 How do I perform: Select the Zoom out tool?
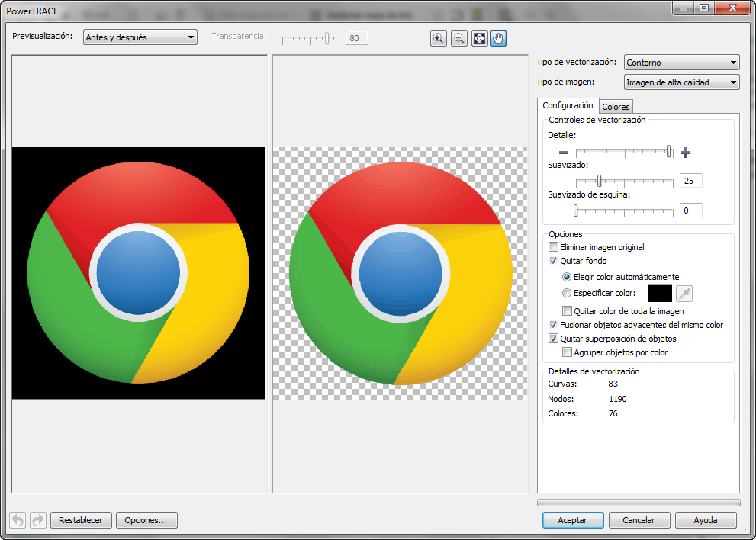458,38
